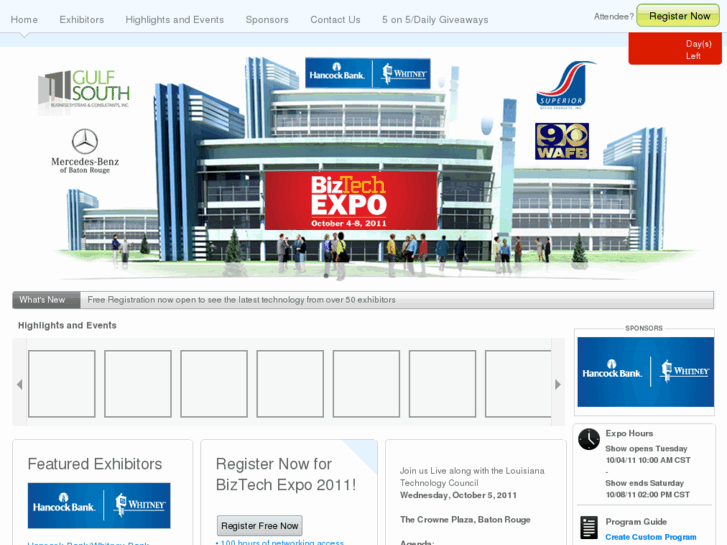Click the Gulf South logo

[x=84, y=89]
